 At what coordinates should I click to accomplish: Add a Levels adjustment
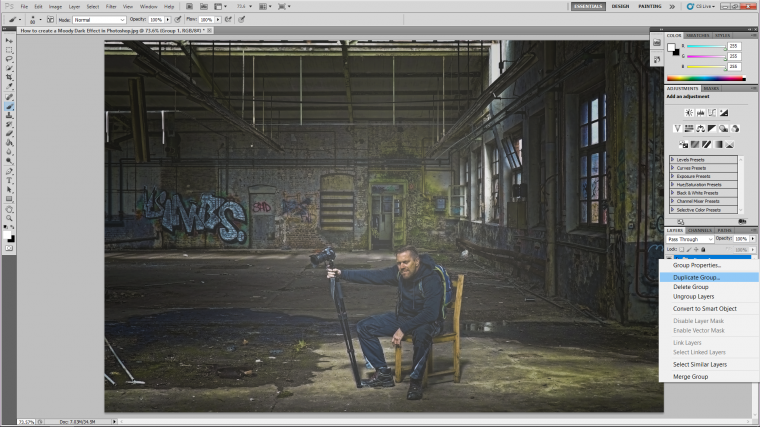coord(700,113)
